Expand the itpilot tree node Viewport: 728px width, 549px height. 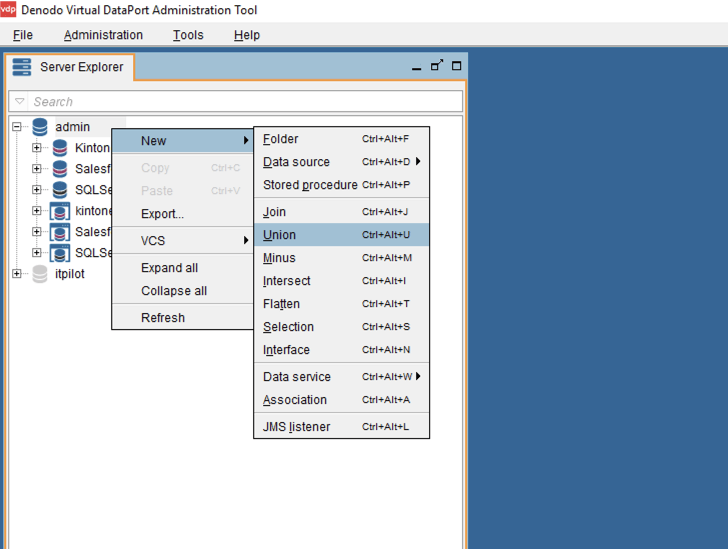point(17,274)
